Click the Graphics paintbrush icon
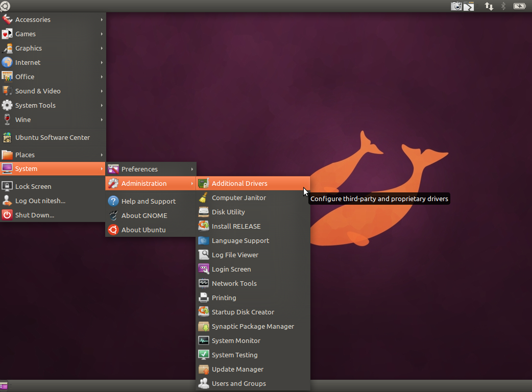532x392 pixels. [x=7, y=48]
